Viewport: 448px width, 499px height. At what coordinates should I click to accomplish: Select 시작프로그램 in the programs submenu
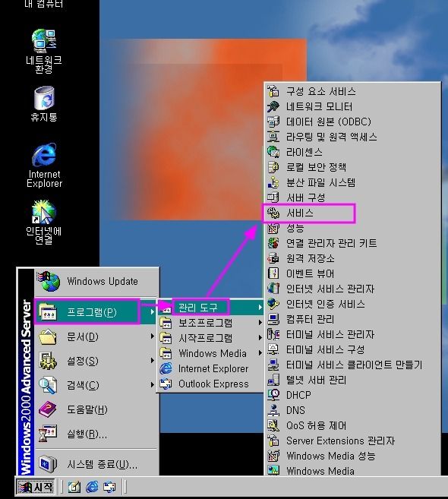point(210,338)
